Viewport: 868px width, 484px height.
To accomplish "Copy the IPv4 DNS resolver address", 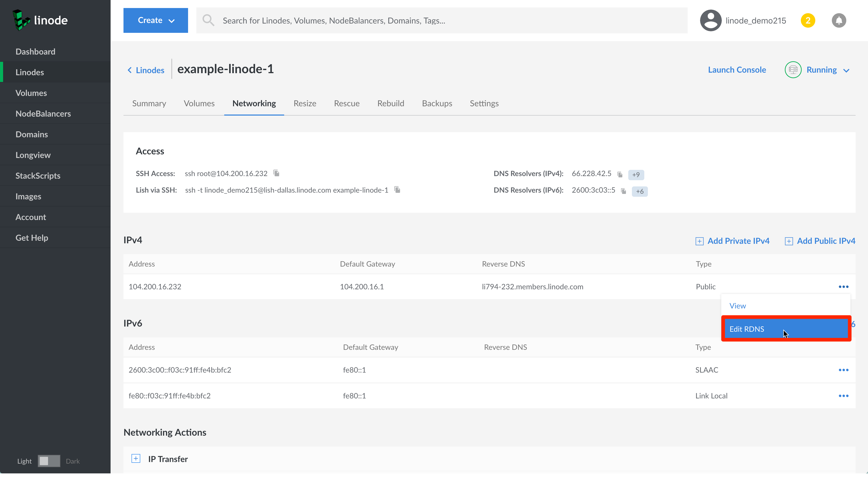I will (x=620, y=174).
